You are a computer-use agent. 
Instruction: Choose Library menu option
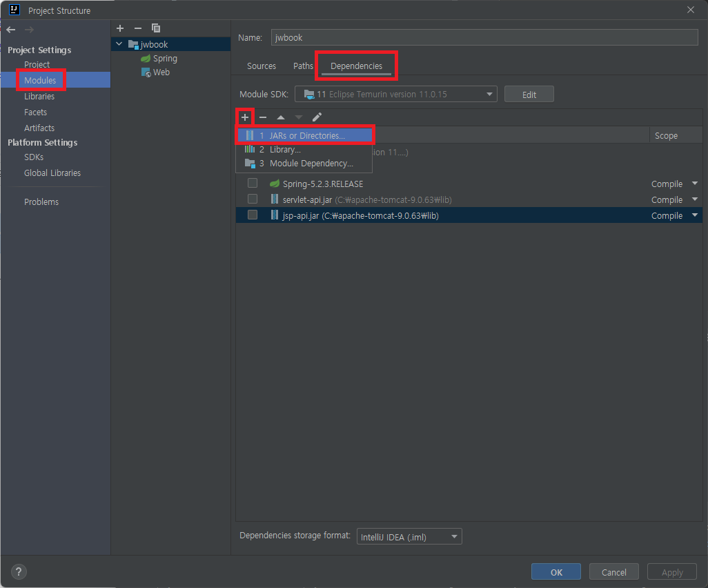tap(304, 150)
